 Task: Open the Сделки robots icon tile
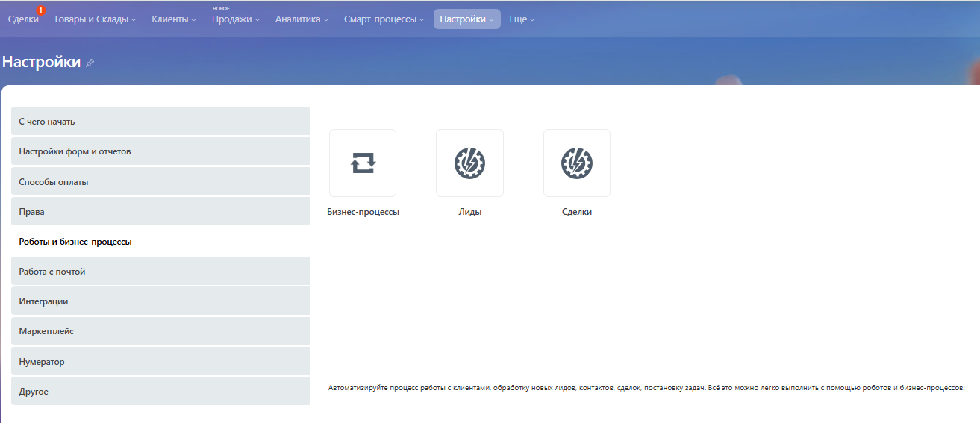576,163
